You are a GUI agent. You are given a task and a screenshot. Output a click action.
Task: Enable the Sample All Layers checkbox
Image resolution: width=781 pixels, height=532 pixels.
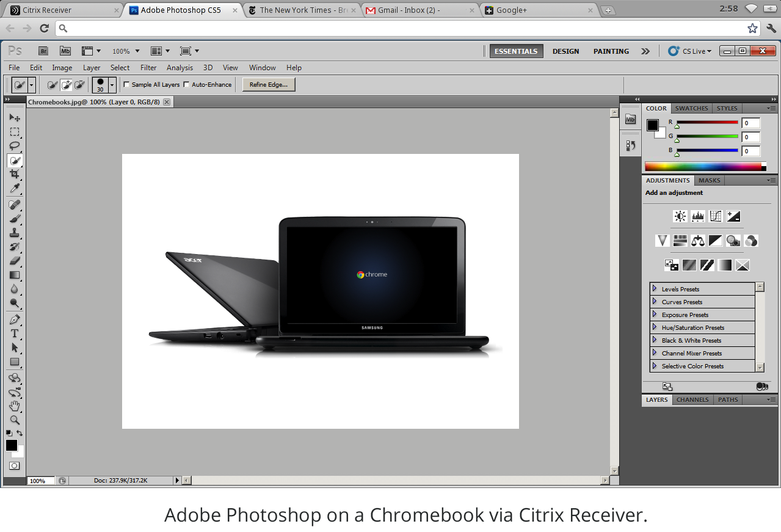[x=126, y=84]
